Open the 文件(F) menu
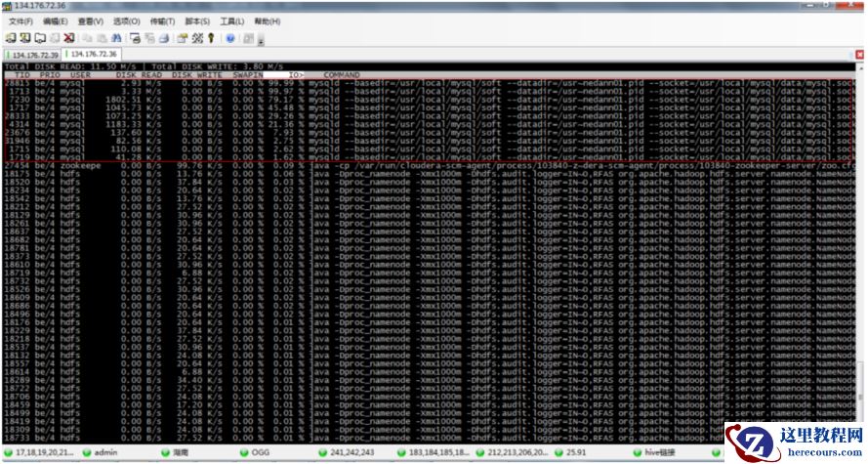Screen dimensions: 868x464 point(21,21)
